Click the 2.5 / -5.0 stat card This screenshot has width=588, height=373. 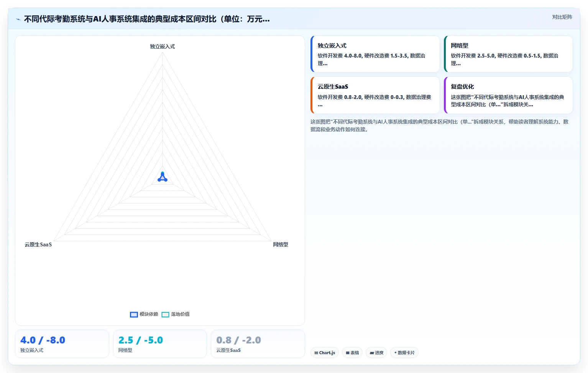(160, 344)
